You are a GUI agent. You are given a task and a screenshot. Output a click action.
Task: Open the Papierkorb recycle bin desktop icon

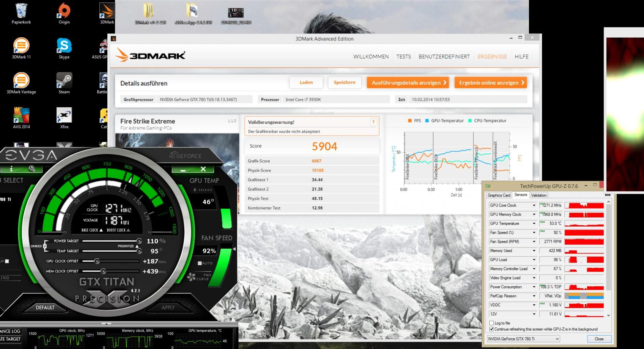(x=21, y=13)
